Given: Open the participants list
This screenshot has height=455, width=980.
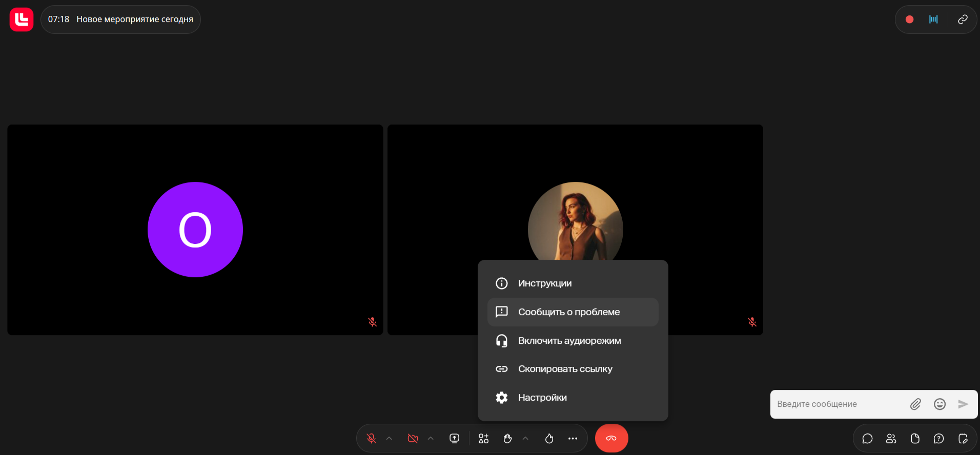Looking at the screenshot, I should (x=891, y=439).
